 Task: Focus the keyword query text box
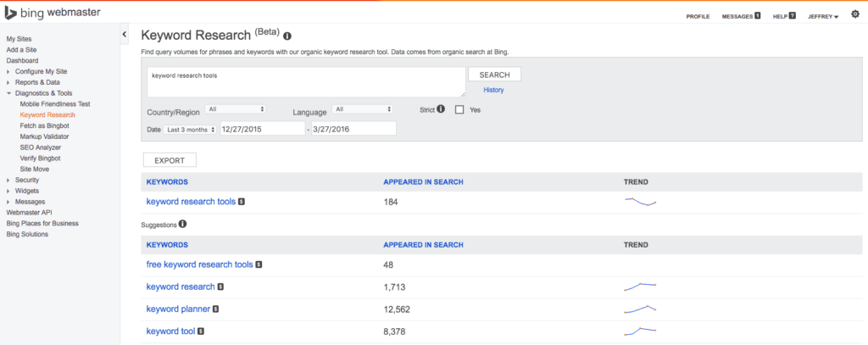pos(306,82)
